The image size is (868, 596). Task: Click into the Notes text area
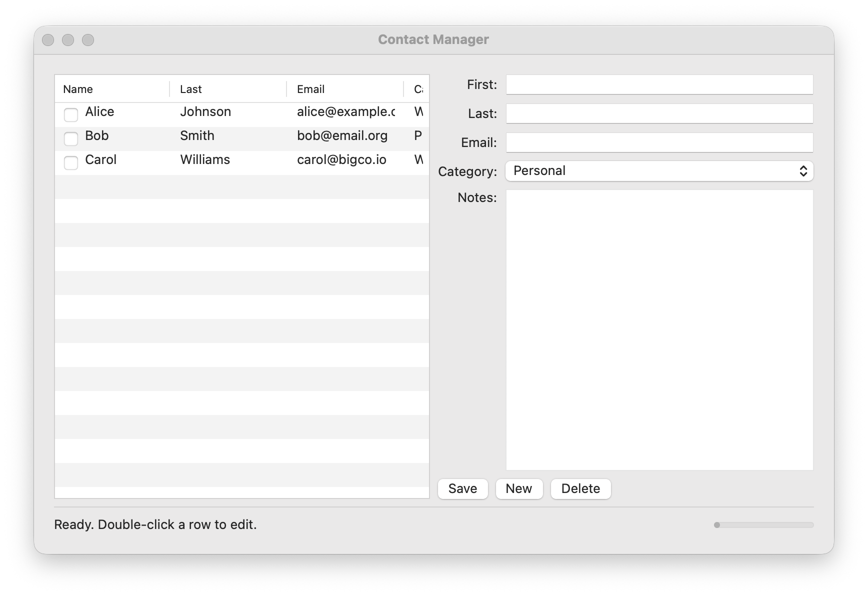pos(659,330)
